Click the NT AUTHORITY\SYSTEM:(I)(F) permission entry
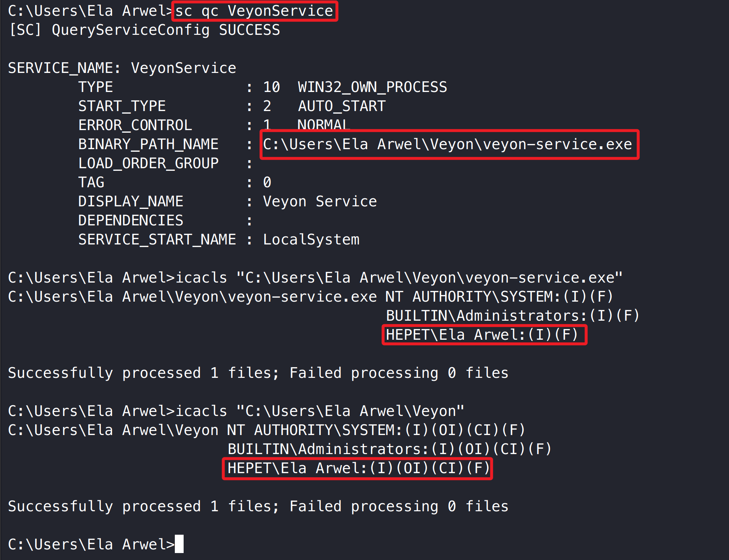The image size is (729, 560). click(x=499, y=297)
